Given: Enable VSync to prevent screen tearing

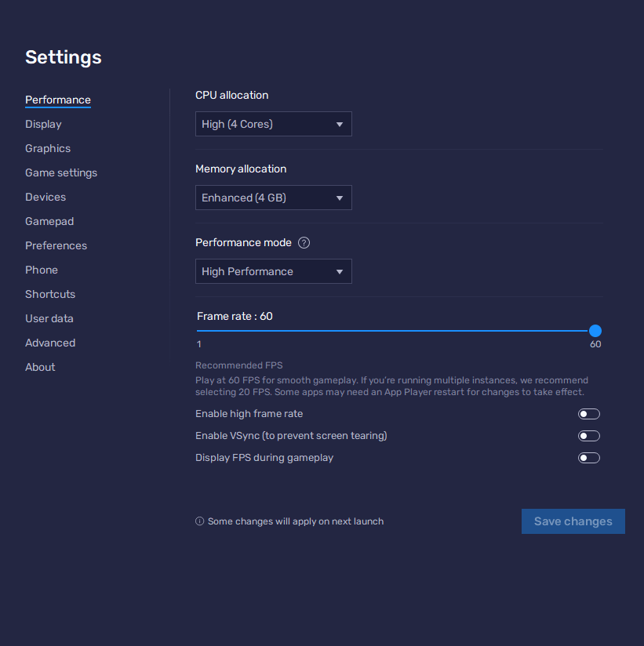Looking at the screenshot, I should pos(588,435).
